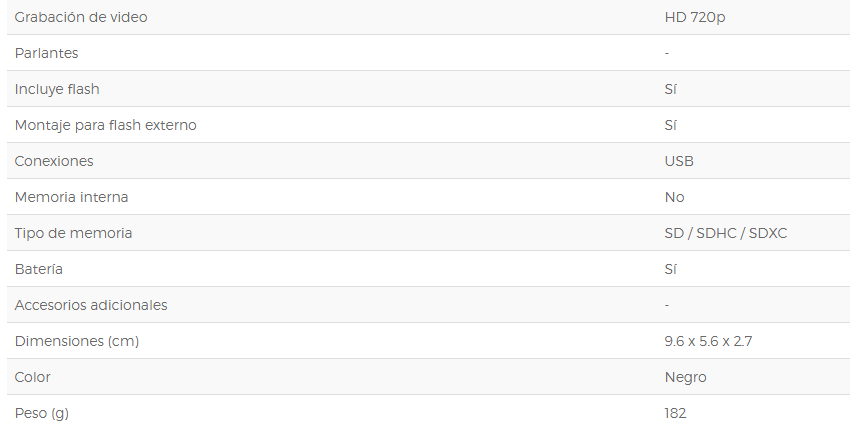Click the 'Batería' row label
The image size is (850, 438).
point(38,269)
